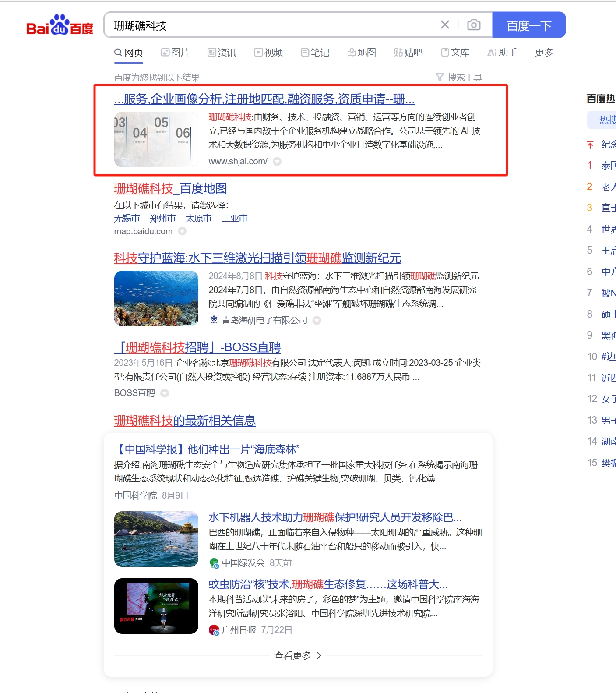Click the 百度一下 search button
The image size is (616, 693).
529,25
